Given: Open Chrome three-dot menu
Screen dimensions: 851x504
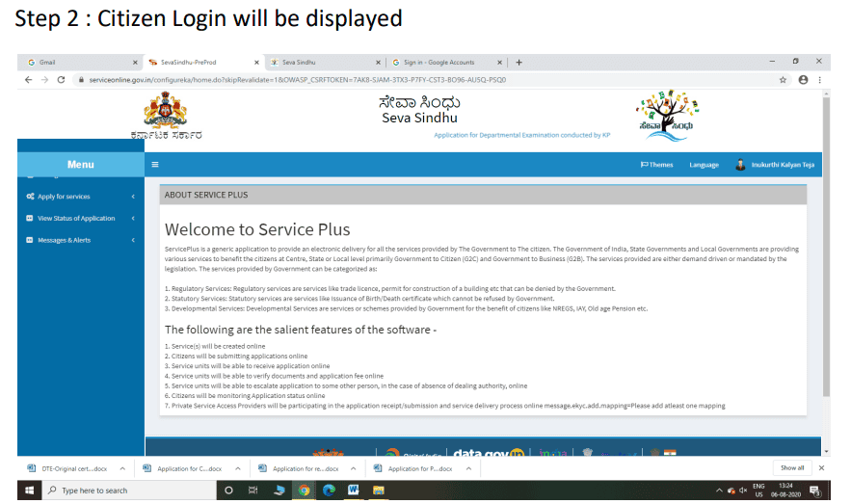Looking at the screenshot, I should (820, 80).
